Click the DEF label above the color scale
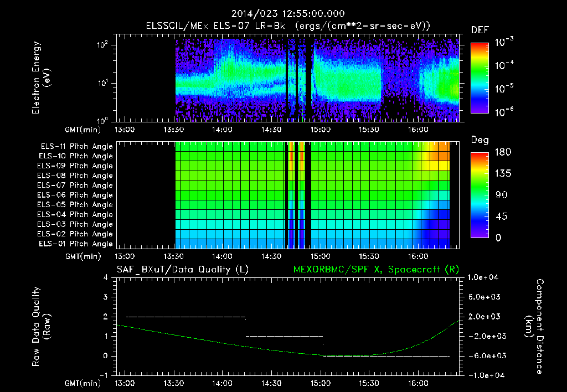Screen dimensions: 567x392 (x=480, y=30)
